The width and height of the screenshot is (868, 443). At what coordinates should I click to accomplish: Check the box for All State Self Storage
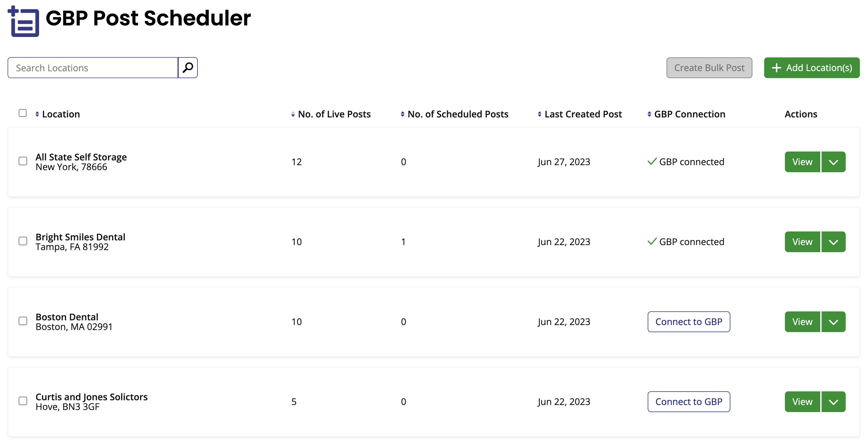tap(23, 161)
